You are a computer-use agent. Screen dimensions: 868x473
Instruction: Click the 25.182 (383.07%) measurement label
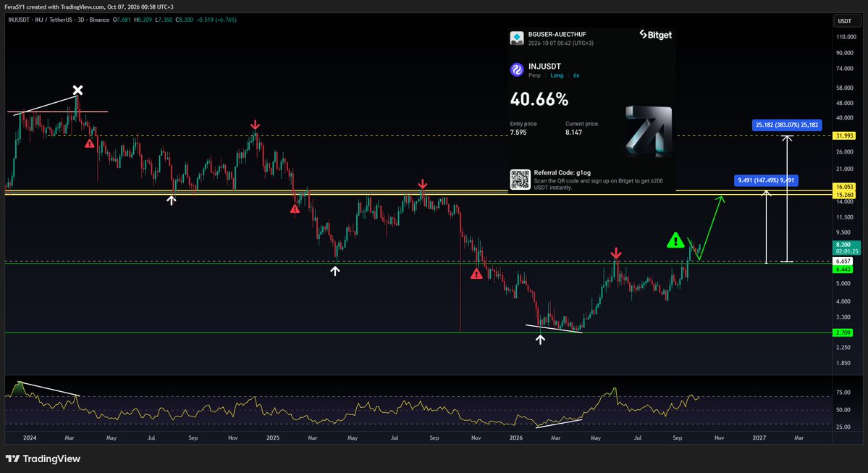click(787, 125)
